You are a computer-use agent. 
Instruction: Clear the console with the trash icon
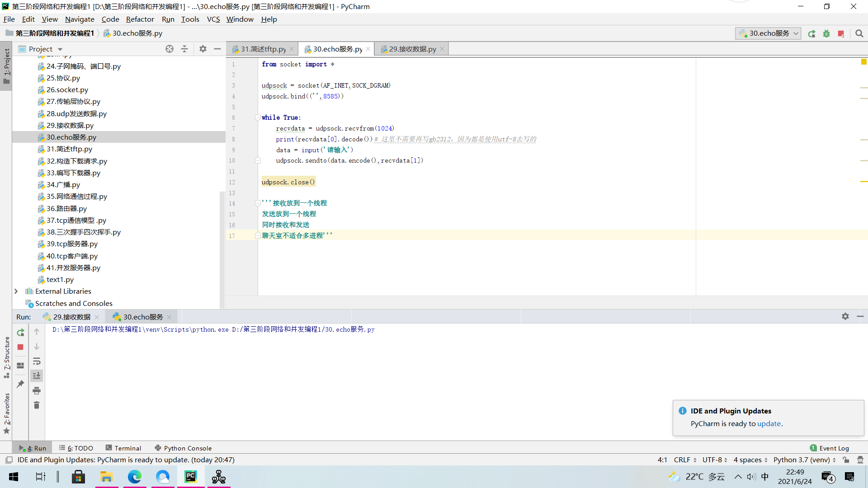[x=37, y=405]
